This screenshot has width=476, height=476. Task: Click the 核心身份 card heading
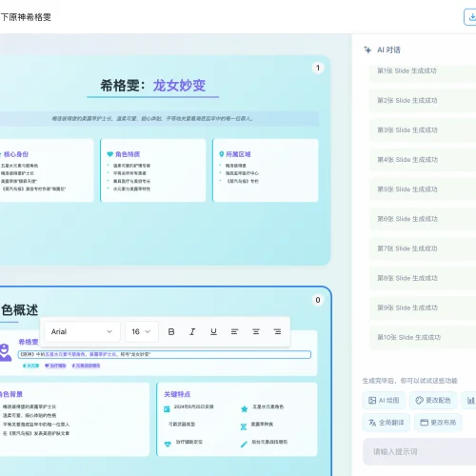point(16,154)
